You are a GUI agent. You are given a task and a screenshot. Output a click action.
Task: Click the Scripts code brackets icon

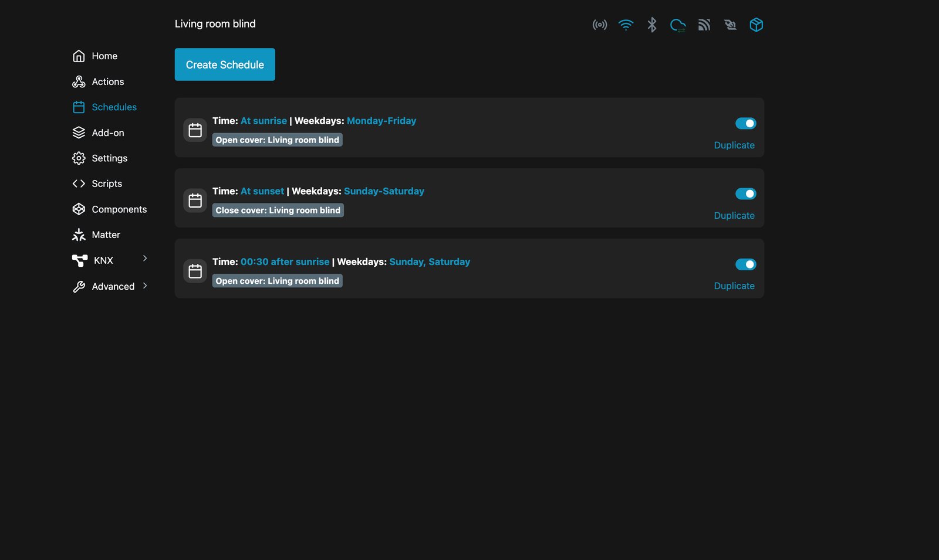pos(79,184)
